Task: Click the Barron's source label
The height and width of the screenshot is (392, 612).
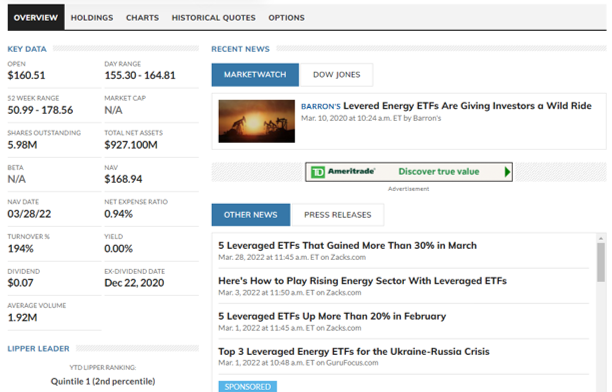Action: click(x=321, y=106)
